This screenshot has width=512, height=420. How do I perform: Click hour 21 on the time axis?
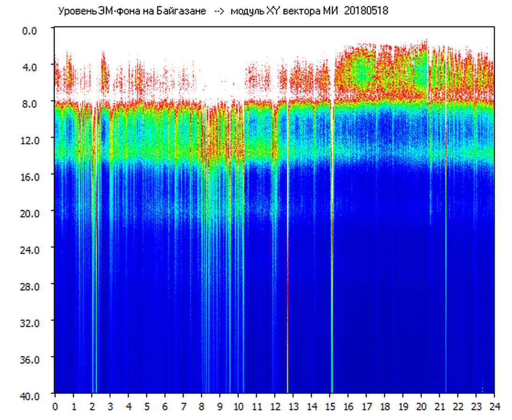coord(439,406)
